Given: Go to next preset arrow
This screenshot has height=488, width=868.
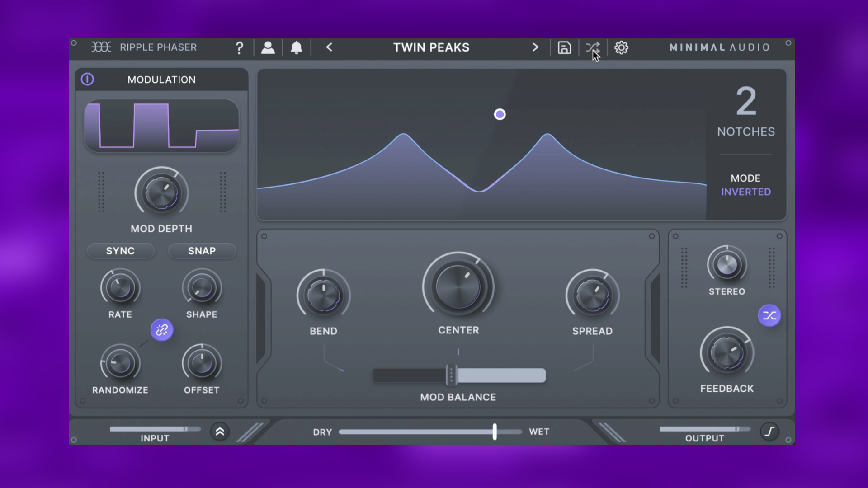Looking at the screenshot, I should point(535,47).
